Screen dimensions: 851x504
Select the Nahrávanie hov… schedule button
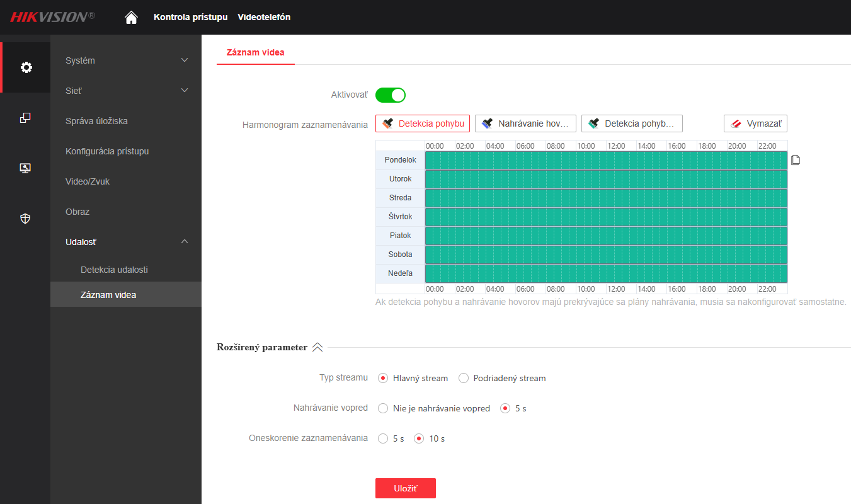[525, 123]
